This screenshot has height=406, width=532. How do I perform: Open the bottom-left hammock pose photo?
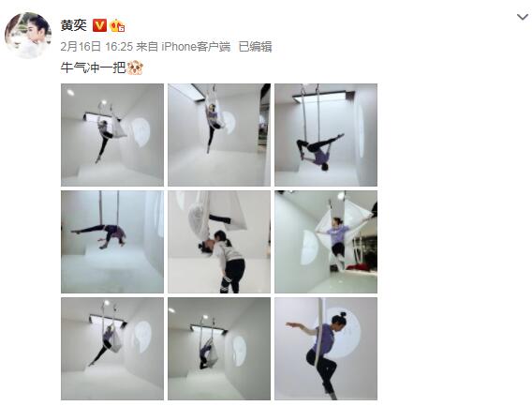tap(112, 349)
